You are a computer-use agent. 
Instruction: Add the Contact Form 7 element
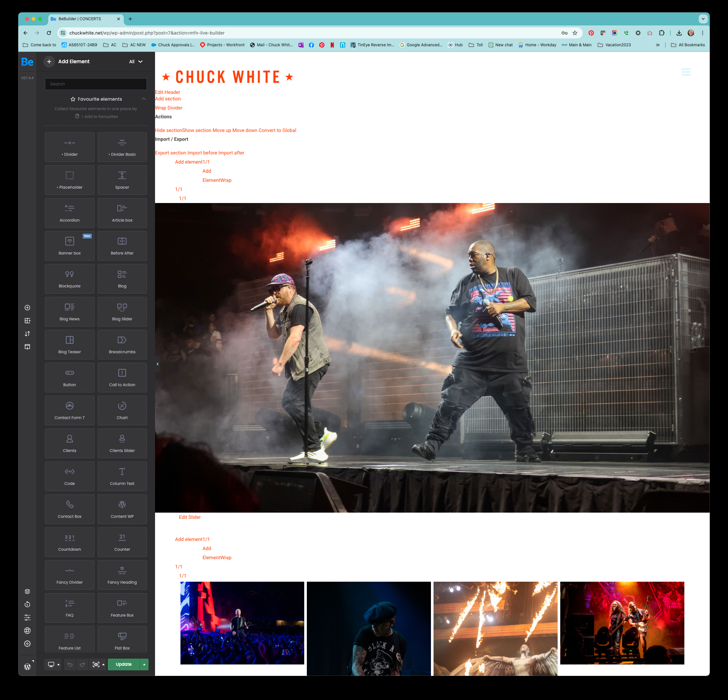[69, 411]
